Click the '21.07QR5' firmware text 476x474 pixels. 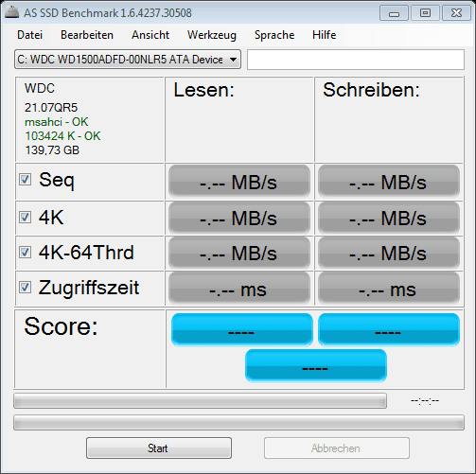tap(51, 108)
